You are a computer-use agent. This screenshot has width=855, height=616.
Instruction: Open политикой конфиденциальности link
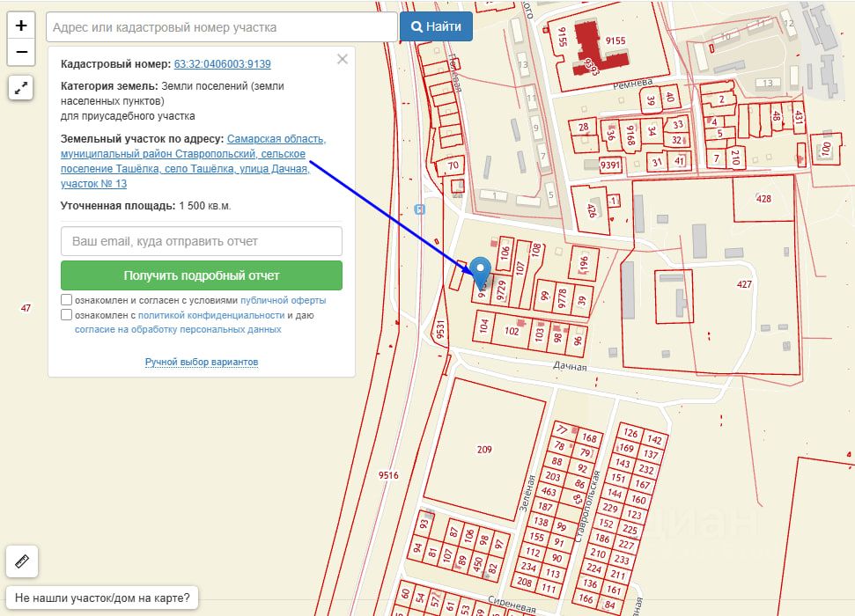click(210, 315)
